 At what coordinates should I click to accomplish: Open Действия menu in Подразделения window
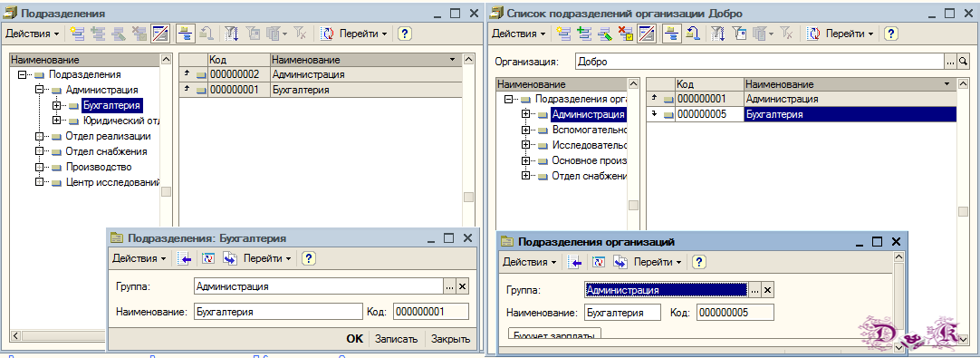(33, 34)
